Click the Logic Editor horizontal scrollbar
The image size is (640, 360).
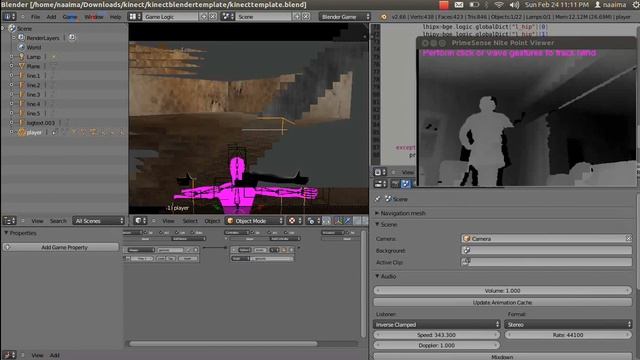pos(223,344)
